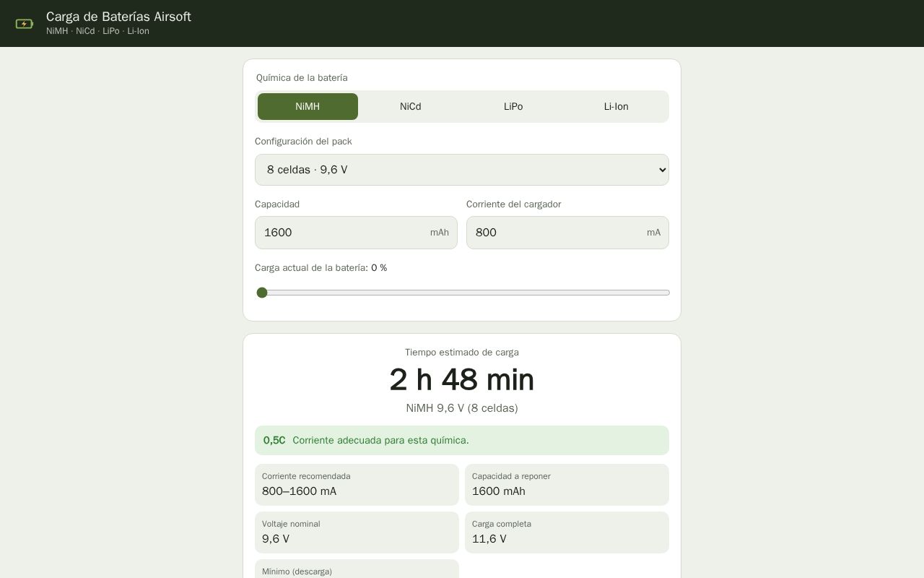Viewport: 924px width, 578px height.
Task: Click the 'NiMH · NiCd · LiPo · Li-Ion' subtitle
Action: pos(97,31)
